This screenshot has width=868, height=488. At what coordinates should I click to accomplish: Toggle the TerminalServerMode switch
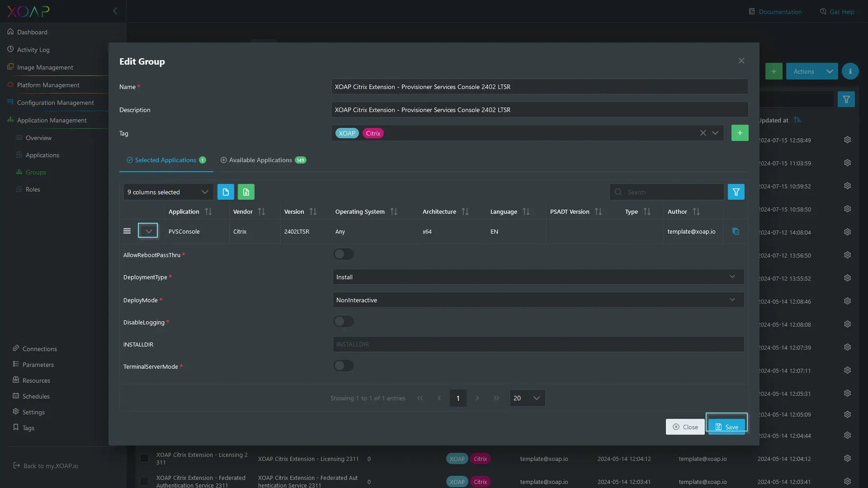(x=344, y=366)
